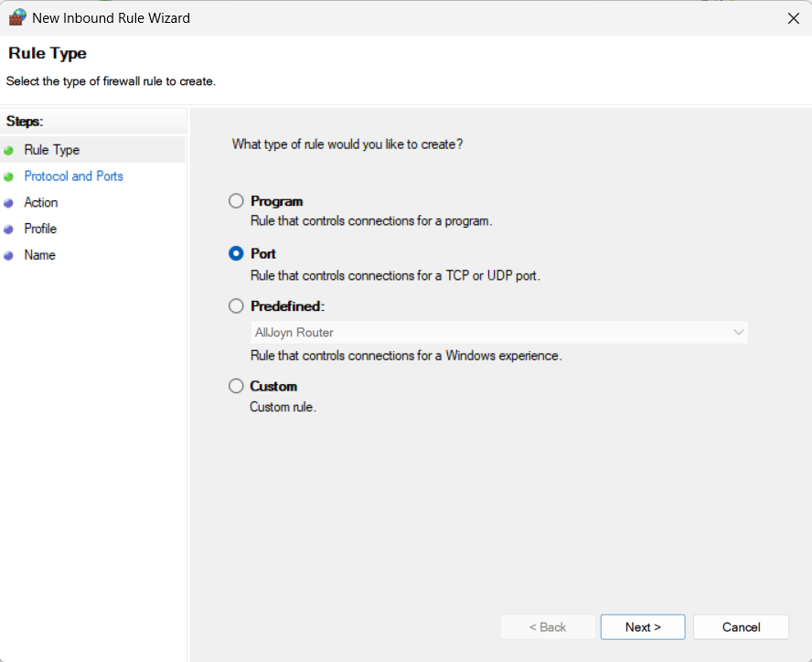Open the Protocol and Ports step link
This screenshot has width=812, height=662.
(73, 176)
